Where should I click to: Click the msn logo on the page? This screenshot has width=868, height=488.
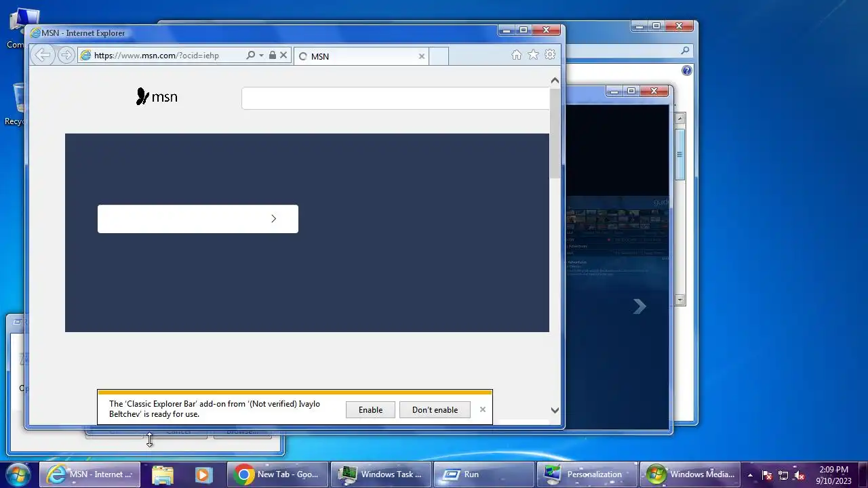[x=157, y=97]
